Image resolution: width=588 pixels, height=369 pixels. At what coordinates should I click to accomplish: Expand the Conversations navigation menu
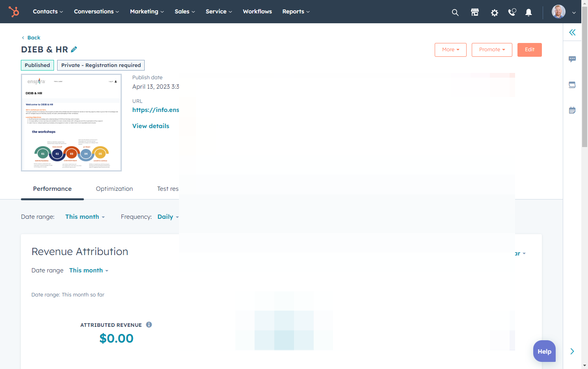[x=96, y=11]
